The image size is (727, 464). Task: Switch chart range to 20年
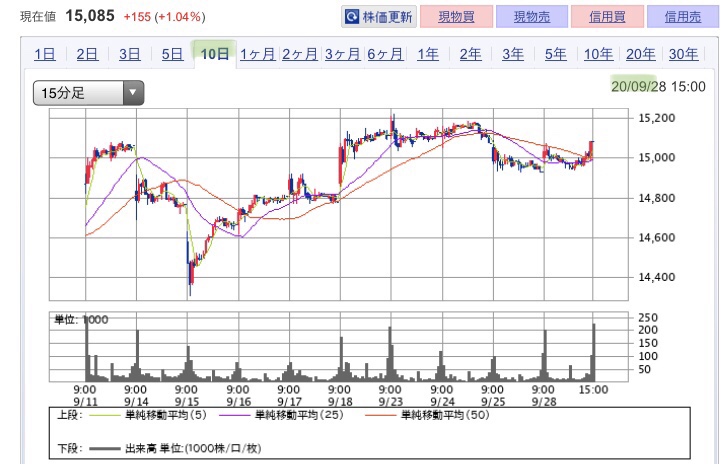(641, 54)
